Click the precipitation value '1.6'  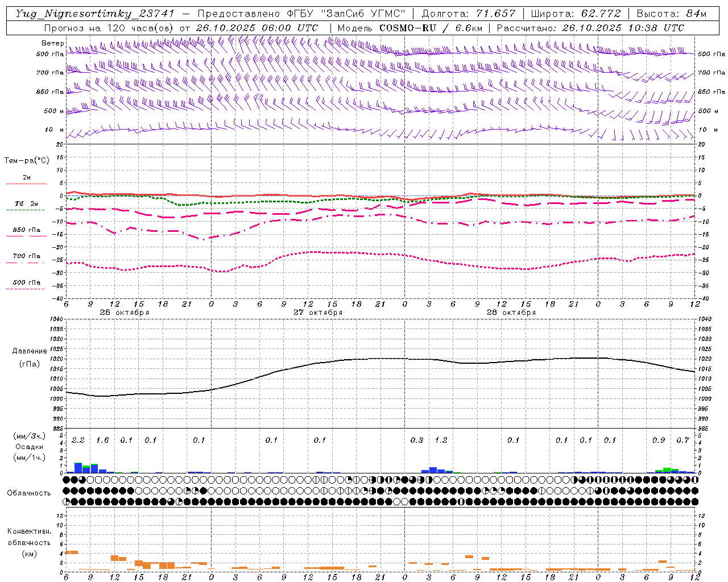102,440
